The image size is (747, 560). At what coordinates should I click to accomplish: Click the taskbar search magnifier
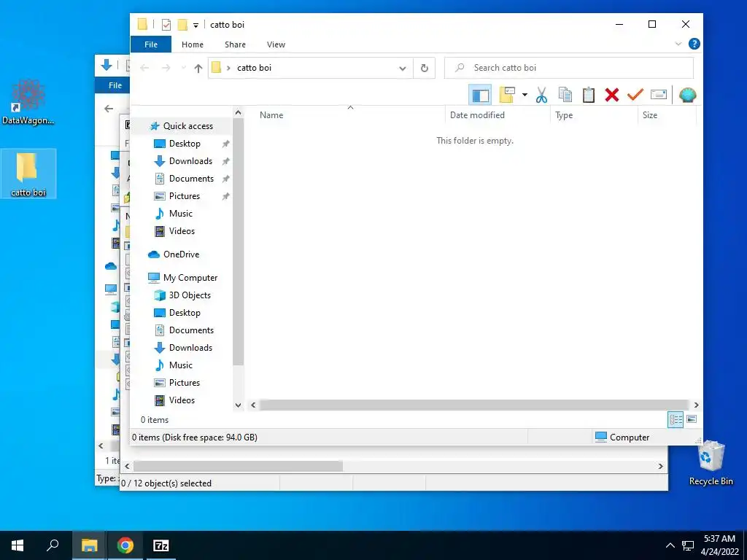click(x=53, y=545)
